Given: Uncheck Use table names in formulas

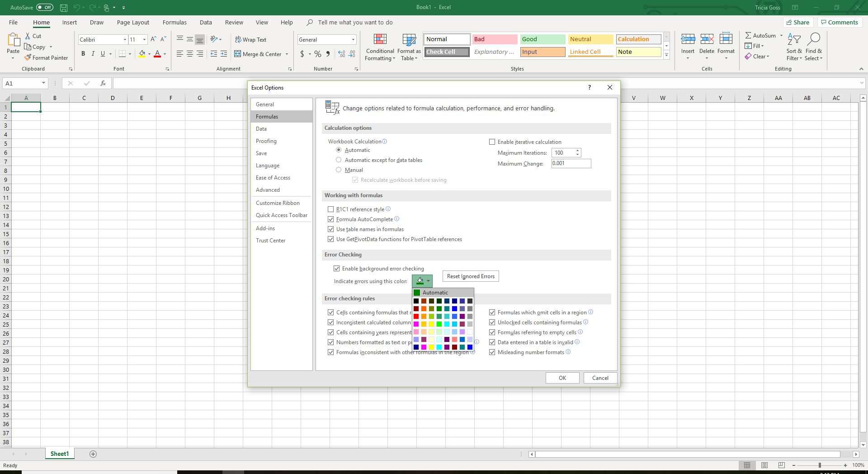Looking at the screenshot, I should coord(330,229).
